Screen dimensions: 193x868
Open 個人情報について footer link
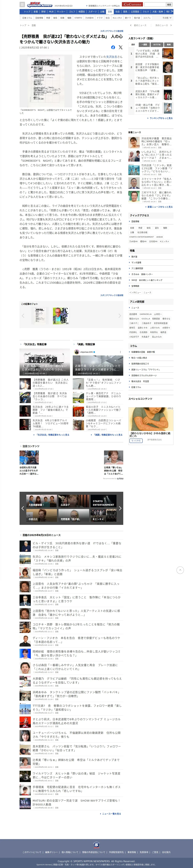click(x=70, y=852)
